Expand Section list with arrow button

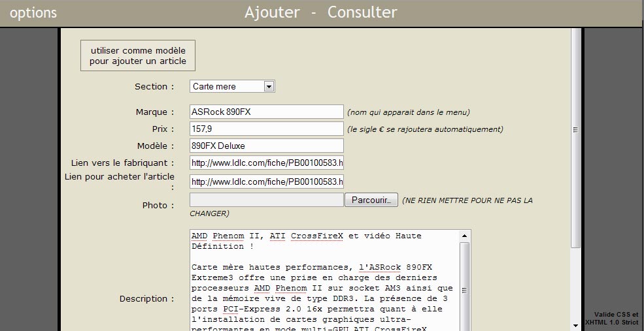tap(269, 86)
